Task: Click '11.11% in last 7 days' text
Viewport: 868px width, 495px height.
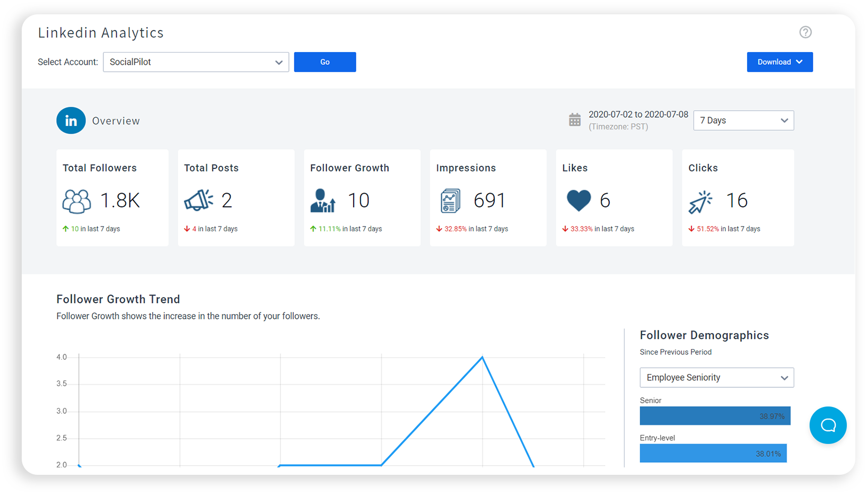Action: [350, 229]
